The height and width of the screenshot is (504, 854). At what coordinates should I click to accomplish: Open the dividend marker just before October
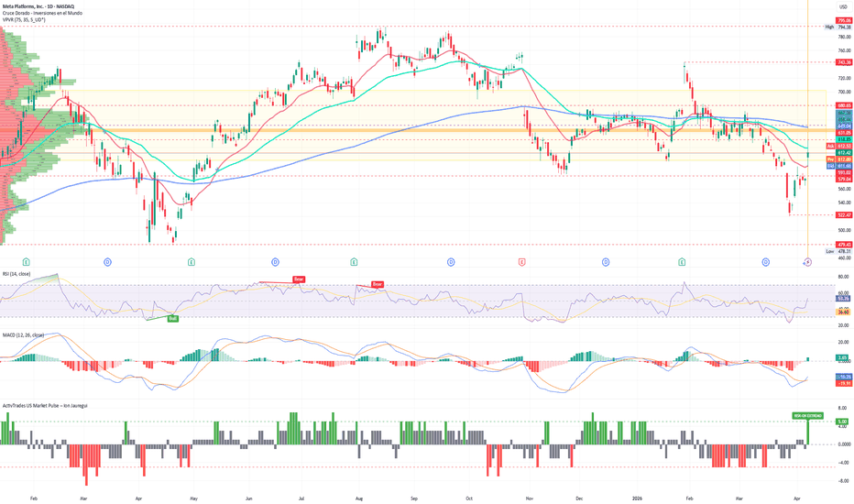click(451, 262)
